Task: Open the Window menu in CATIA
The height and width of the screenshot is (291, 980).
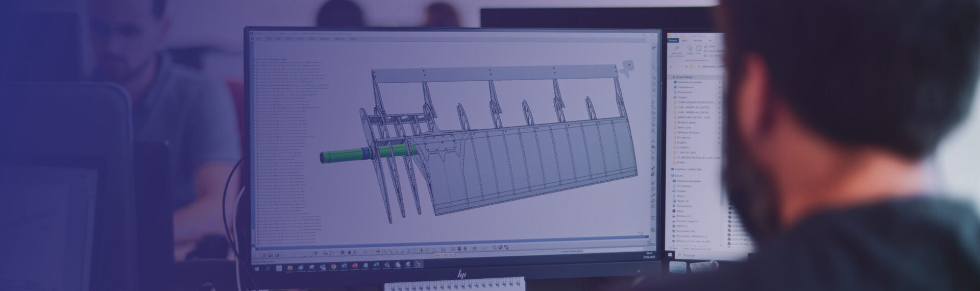Action: tap(339, 39)
